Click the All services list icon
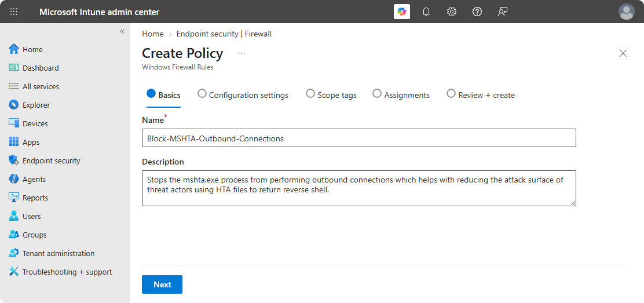The image size is (644, 303). click(14, 86)
